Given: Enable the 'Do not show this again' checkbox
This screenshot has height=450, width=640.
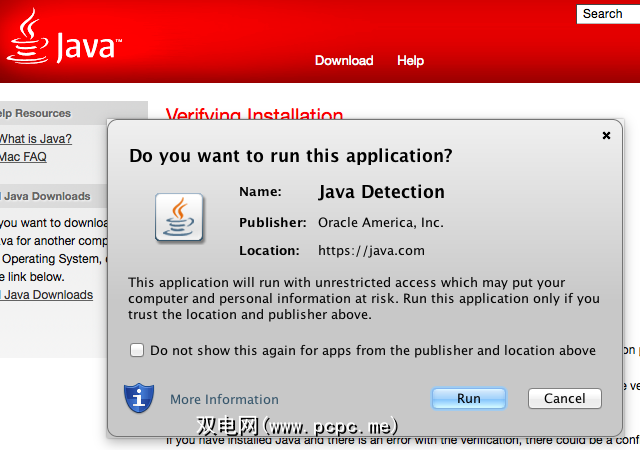Looking at the screenshot, I should (137, 350).
